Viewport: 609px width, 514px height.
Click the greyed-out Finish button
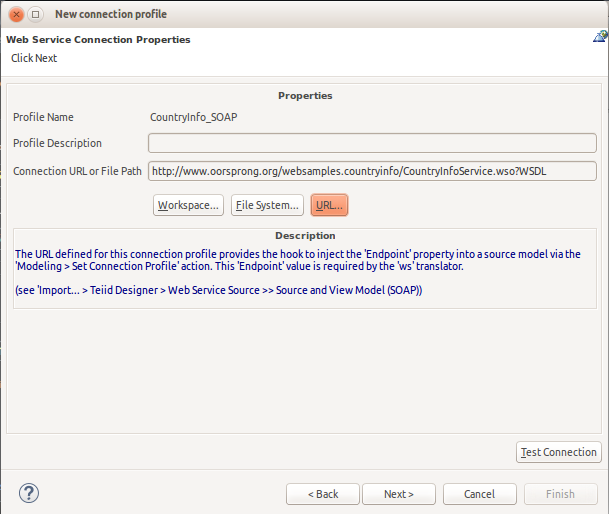click(560, 494)
